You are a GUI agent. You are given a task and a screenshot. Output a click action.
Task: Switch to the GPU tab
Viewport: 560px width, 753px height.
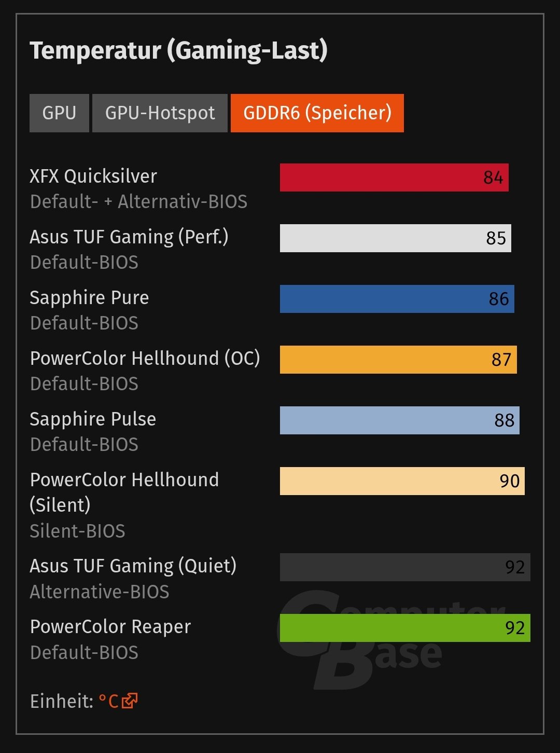[59, 113]
